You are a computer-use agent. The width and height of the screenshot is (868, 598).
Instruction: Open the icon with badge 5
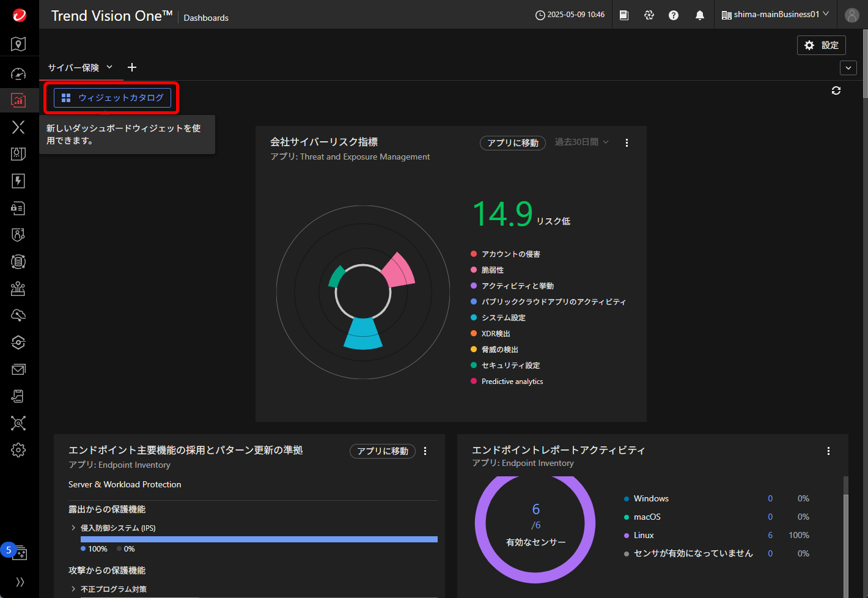[18, 552]
